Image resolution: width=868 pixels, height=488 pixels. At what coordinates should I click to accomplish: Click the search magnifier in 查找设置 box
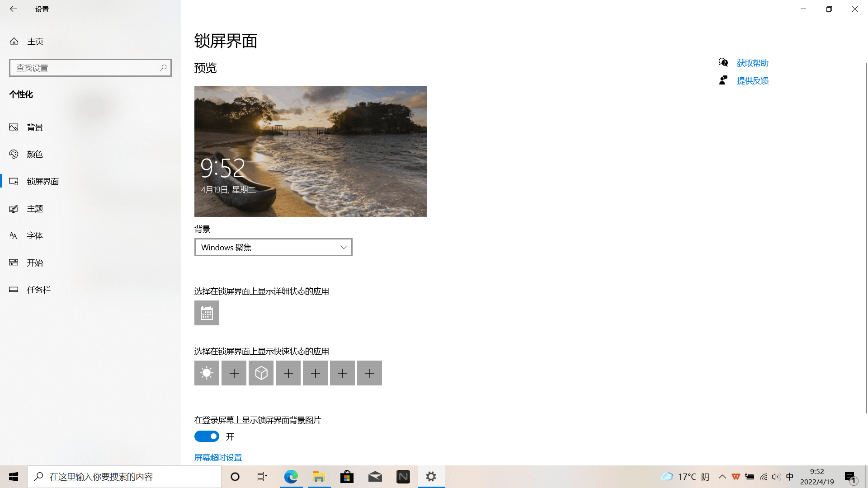(163, 68)
